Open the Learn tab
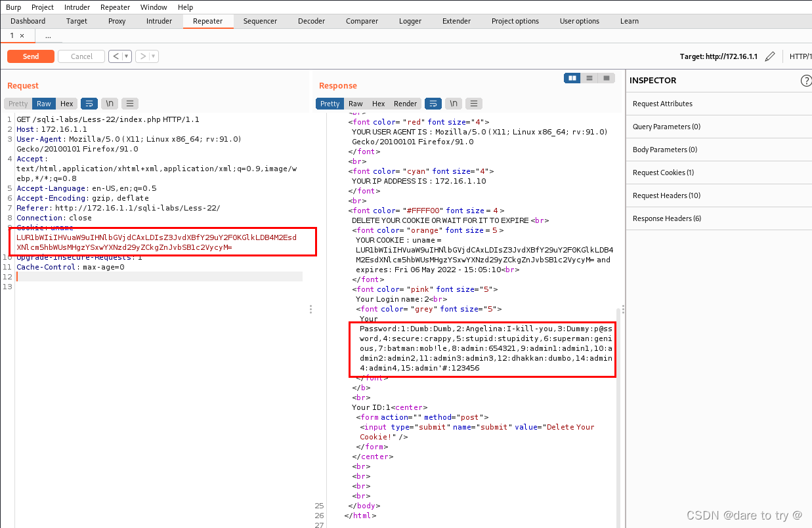 pos(630,21)
